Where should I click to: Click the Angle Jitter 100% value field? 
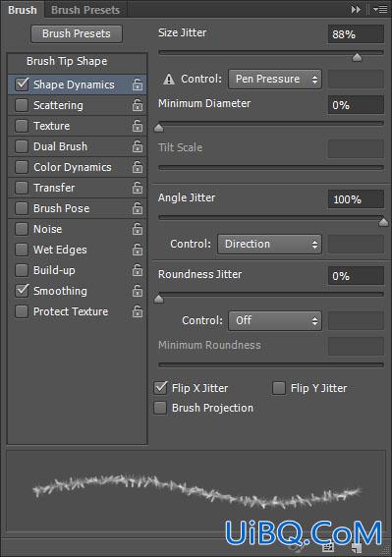tap(356, 198)
